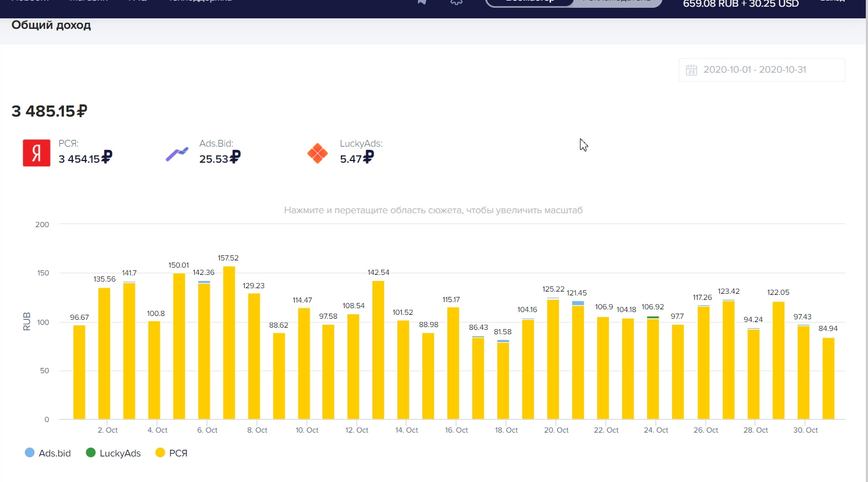This screenshot has width=868, height=482.
Task: Toggle the LuckyAds series in the legend
Action: (114, 453)
